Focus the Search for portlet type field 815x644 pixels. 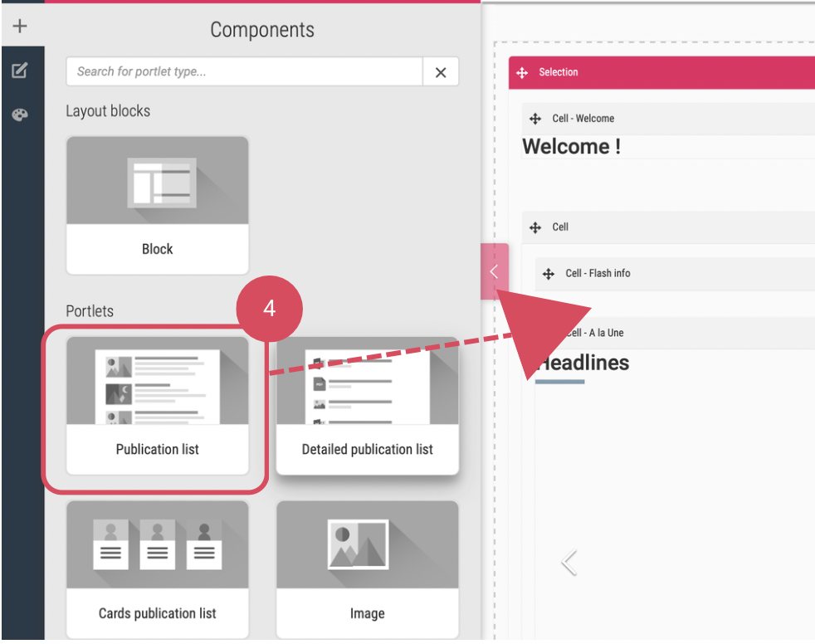(x=245, y=72)
